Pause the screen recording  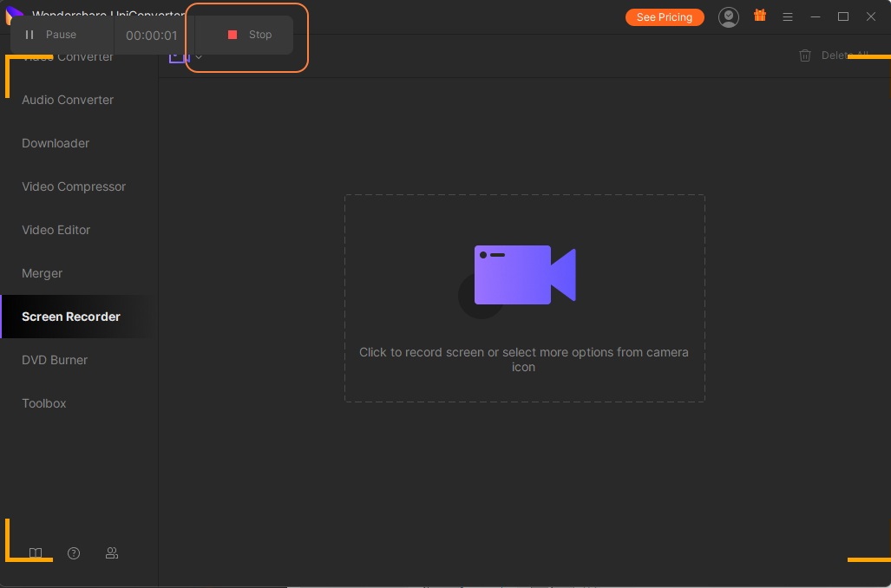coord(50,35)
